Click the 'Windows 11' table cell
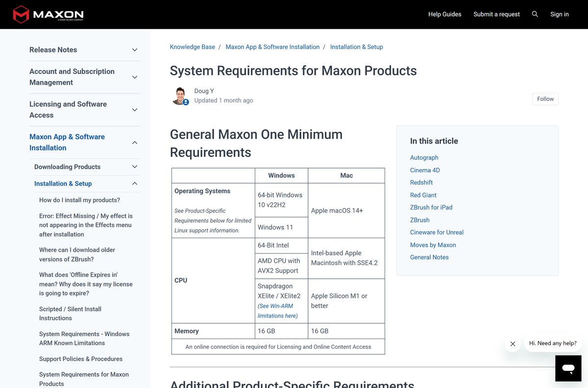588x388 pixels. (281, 227)
